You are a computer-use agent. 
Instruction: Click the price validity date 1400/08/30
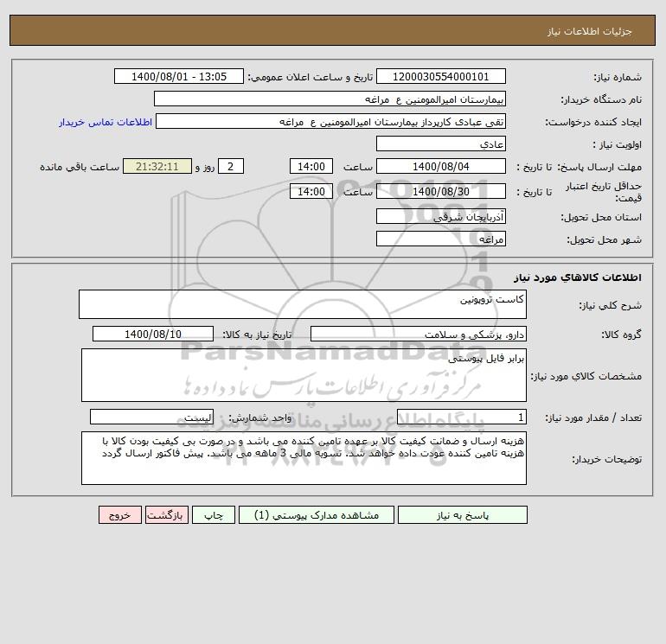pos(441,191)
